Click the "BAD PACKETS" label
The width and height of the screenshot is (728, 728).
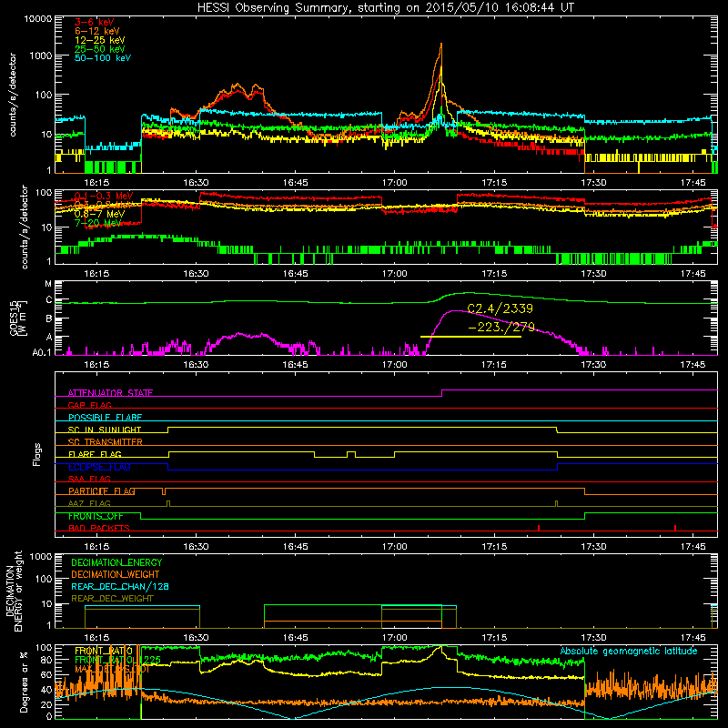99,529
